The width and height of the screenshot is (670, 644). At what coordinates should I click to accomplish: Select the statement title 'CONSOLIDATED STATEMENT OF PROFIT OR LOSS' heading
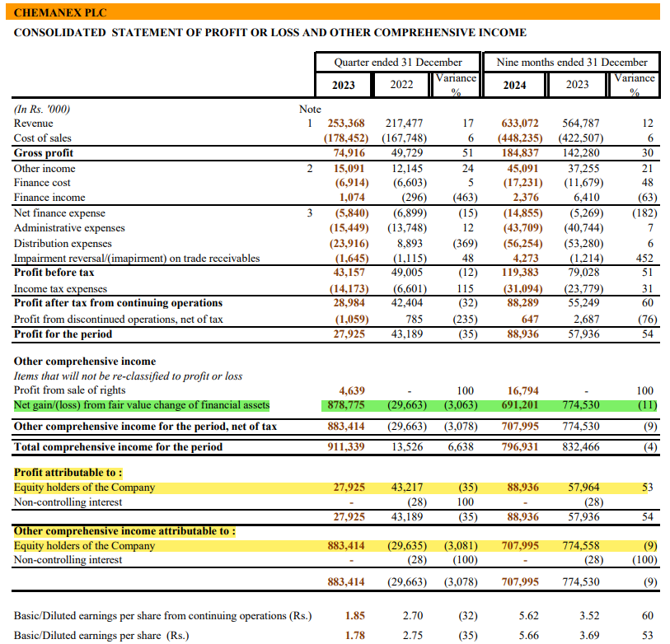click(270, 32)
